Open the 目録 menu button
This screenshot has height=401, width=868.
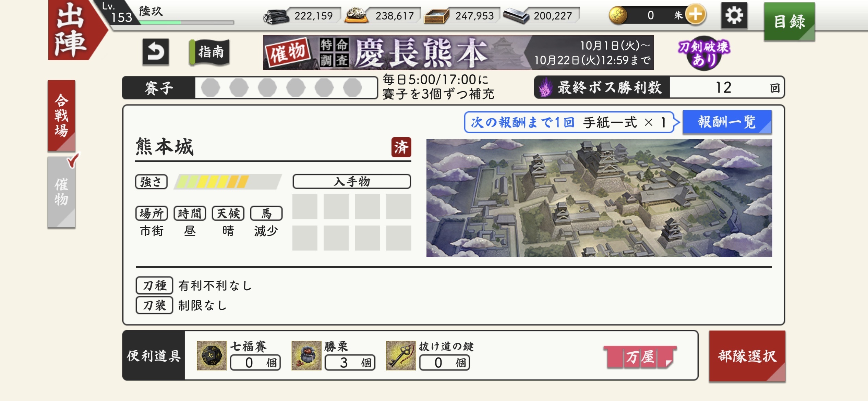click(789, 22)
